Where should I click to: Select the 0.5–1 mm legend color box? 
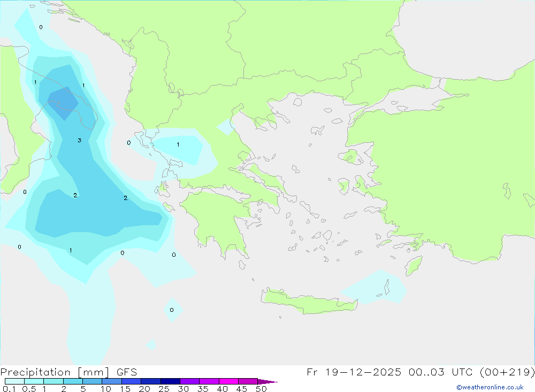(34, 381)
